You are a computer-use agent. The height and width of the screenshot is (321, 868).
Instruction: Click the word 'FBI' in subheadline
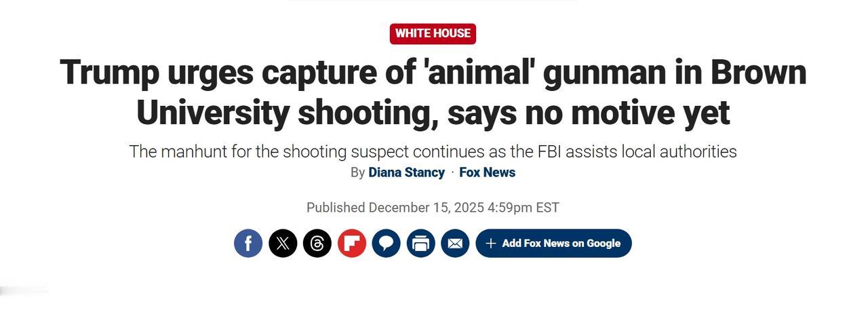pos(549,151)
